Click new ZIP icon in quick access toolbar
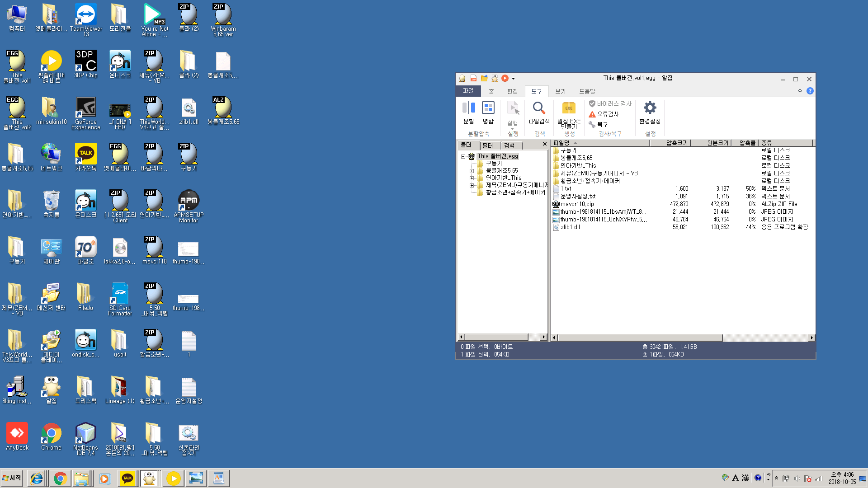868x488 pixels. click(473, 78)
